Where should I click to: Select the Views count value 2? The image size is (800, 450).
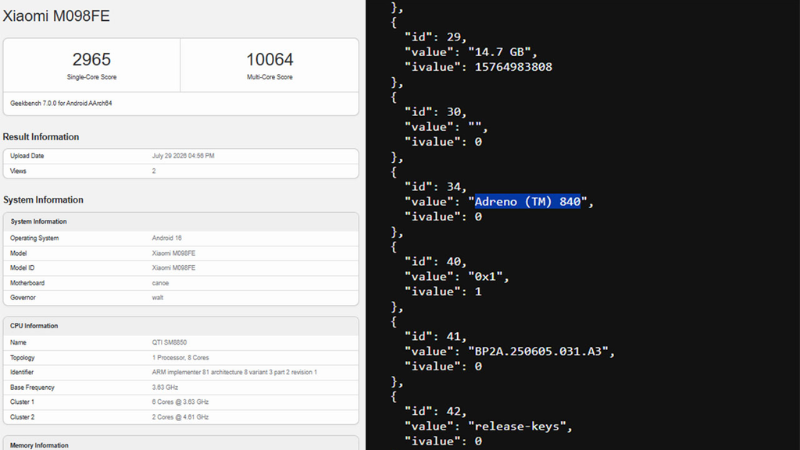[154, 171]
